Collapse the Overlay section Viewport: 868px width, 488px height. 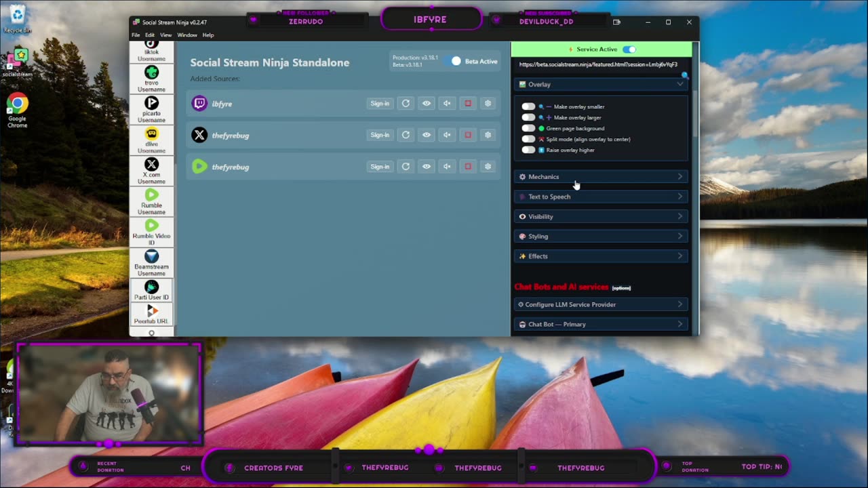tap(601, 84)
